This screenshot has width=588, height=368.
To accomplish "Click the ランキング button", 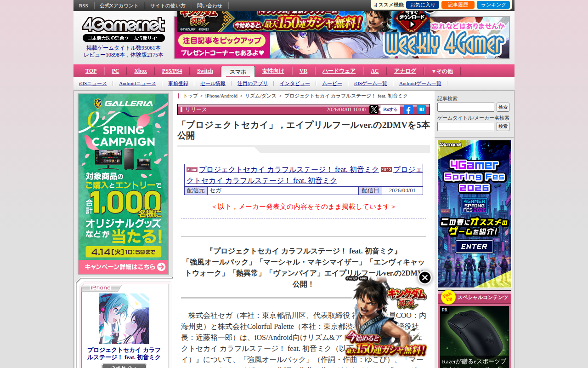I will tap(493, 5).
